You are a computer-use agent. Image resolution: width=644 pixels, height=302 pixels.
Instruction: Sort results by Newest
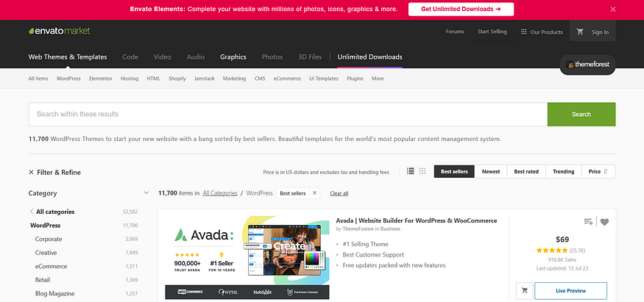coord(491,171)
